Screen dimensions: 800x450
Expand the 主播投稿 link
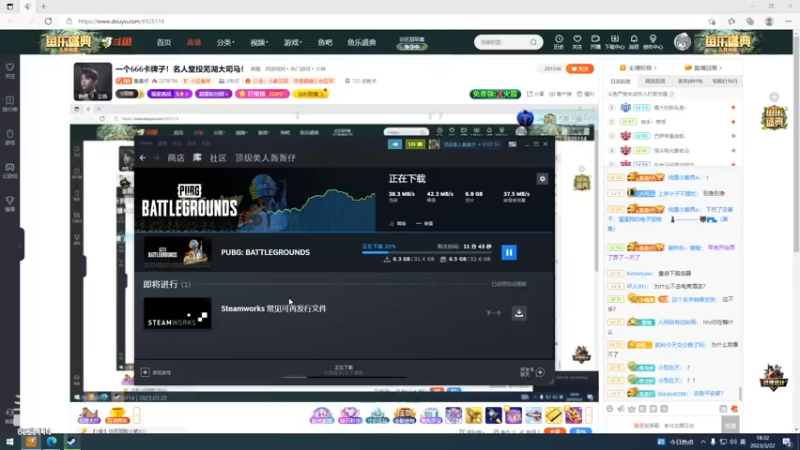coord(638,67)
